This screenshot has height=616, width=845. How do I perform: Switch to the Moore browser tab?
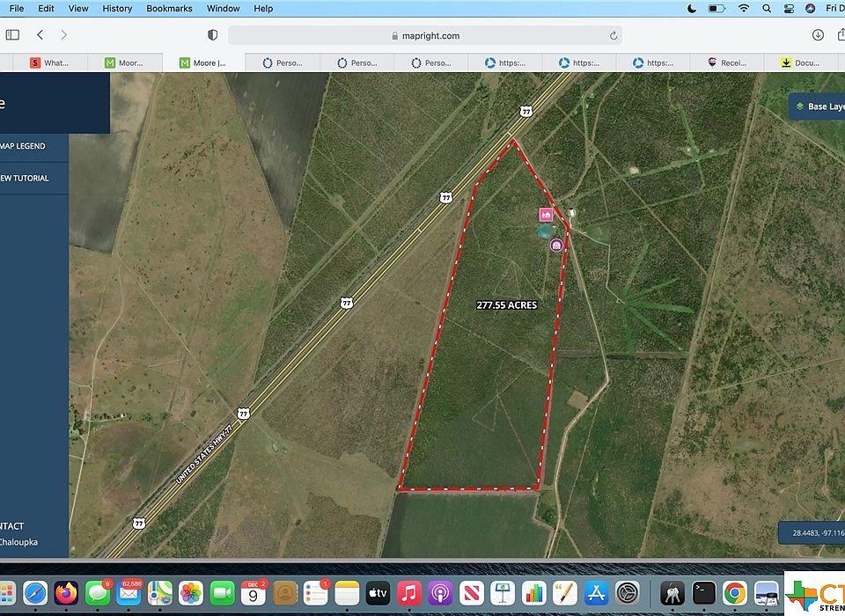point(126,62)
